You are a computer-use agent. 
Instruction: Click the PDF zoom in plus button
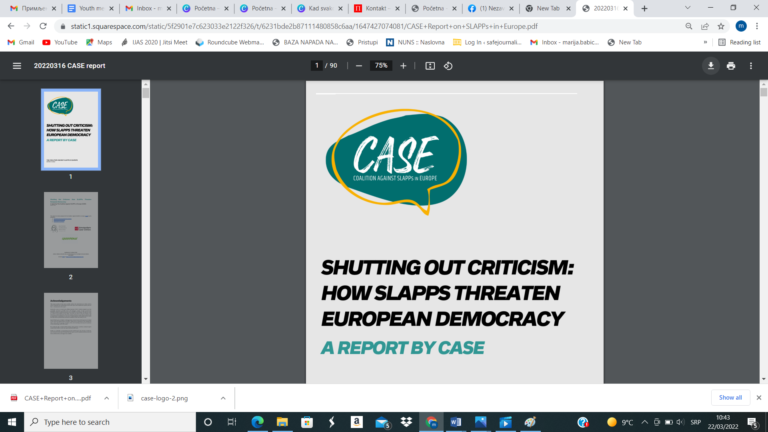click(x=403, y=66)
